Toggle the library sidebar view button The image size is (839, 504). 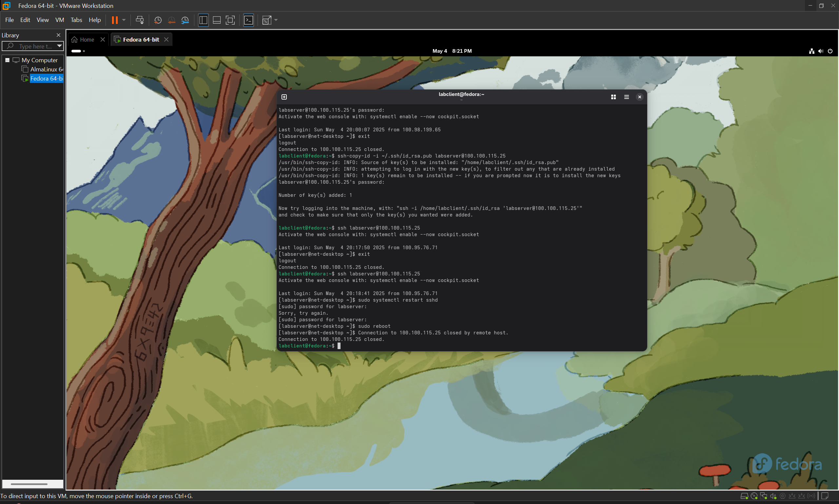tap(203, 20)
